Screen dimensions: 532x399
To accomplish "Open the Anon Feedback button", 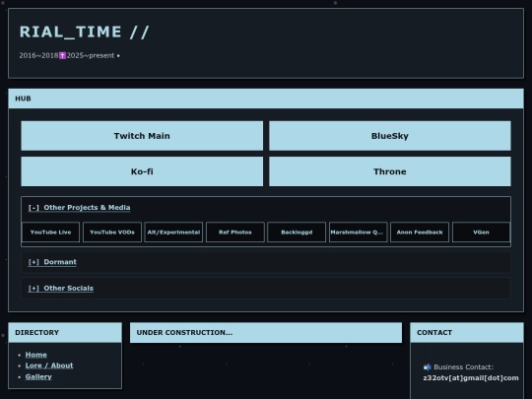I will (x=420, y=233).
